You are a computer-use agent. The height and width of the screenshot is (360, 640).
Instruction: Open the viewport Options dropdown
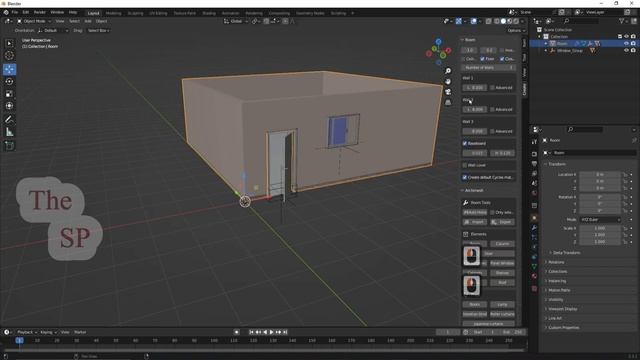(516, 31)
